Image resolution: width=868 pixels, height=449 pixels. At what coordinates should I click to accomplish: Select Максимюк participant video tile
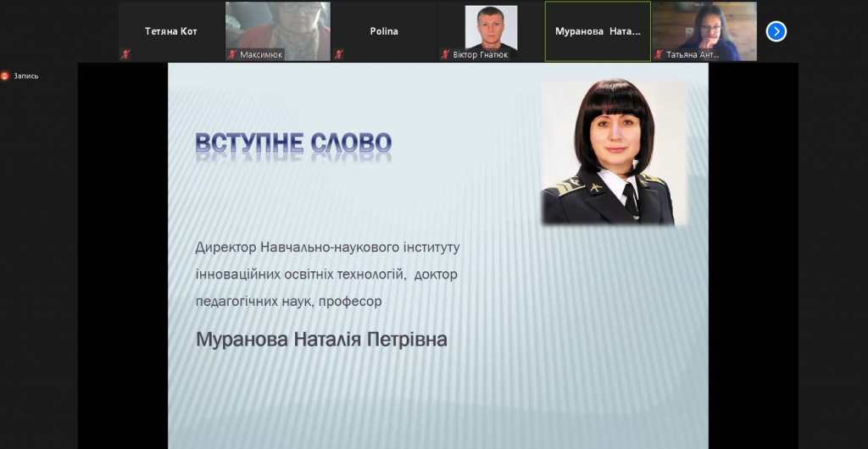(x=278, y=31)
